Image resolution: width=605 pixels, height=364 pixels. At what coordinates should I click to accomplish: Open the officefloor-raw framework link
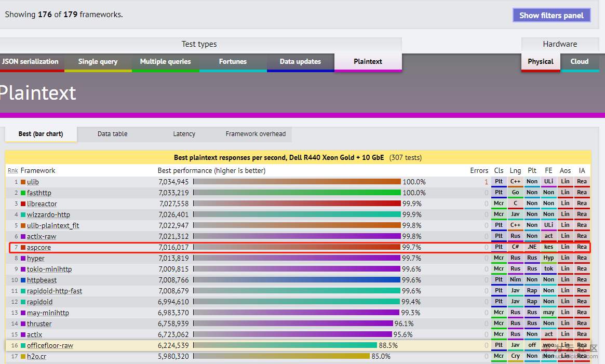tap(50, 345)
